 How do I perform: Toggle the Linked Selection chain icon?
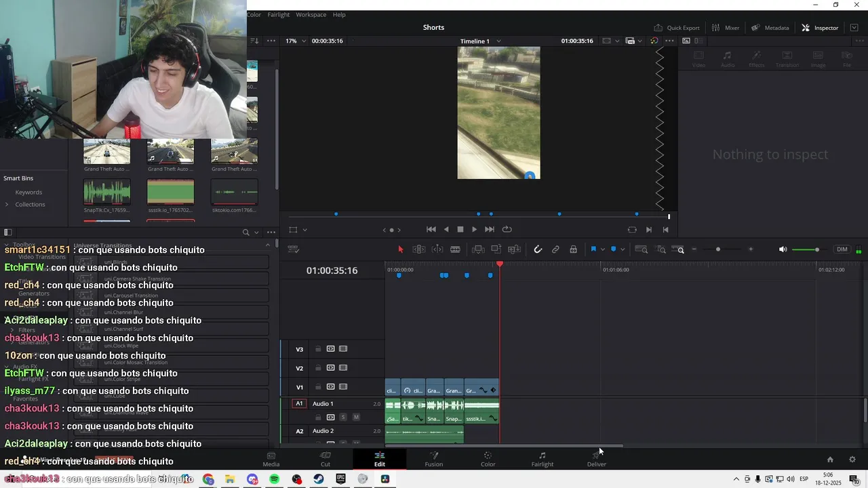[x=555, y=249]
